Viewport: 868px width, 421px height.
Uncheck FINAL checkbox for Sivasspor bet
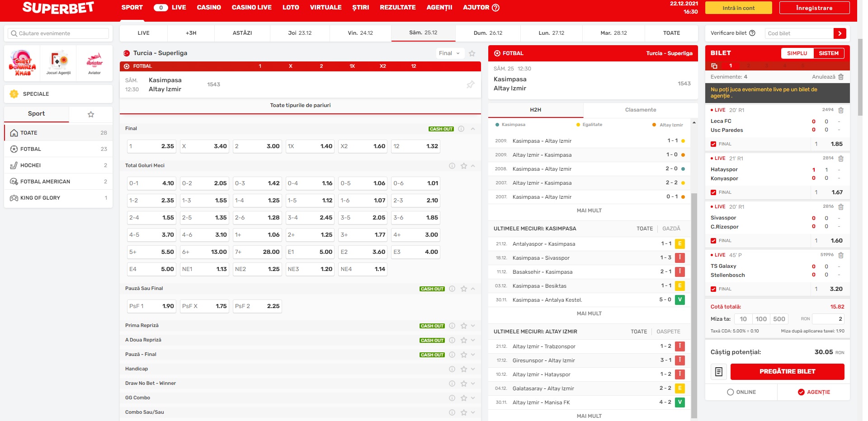click(x=713, y=241)
